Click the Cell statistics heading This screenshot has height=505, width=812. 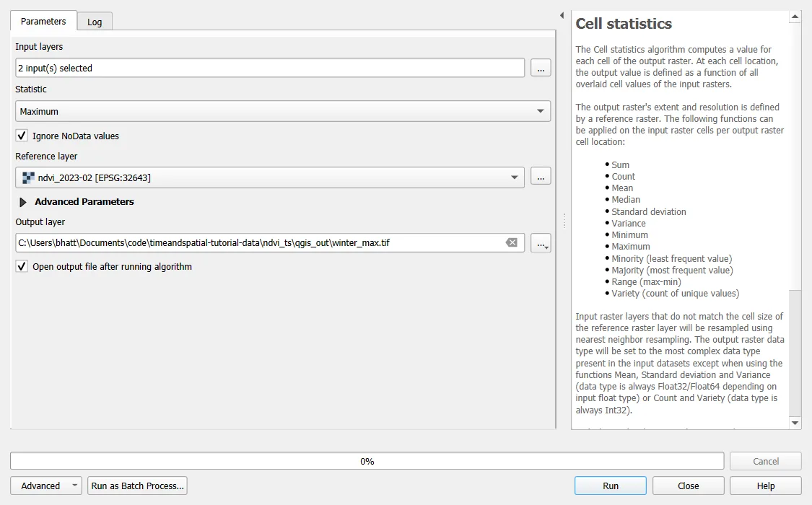[x=624, y=24]
